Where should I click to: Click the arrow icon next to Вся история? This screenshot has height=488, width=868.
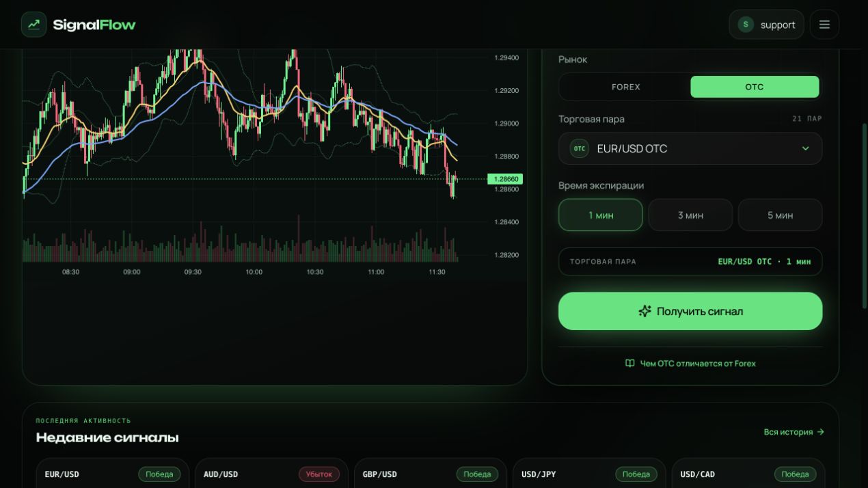(821, 432)
